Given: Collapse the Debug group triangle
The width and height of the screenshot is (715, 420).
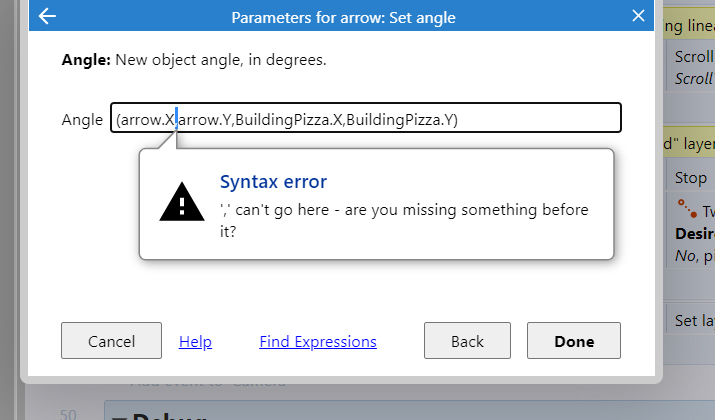Looking at the screenshot, I should [119, 417].
